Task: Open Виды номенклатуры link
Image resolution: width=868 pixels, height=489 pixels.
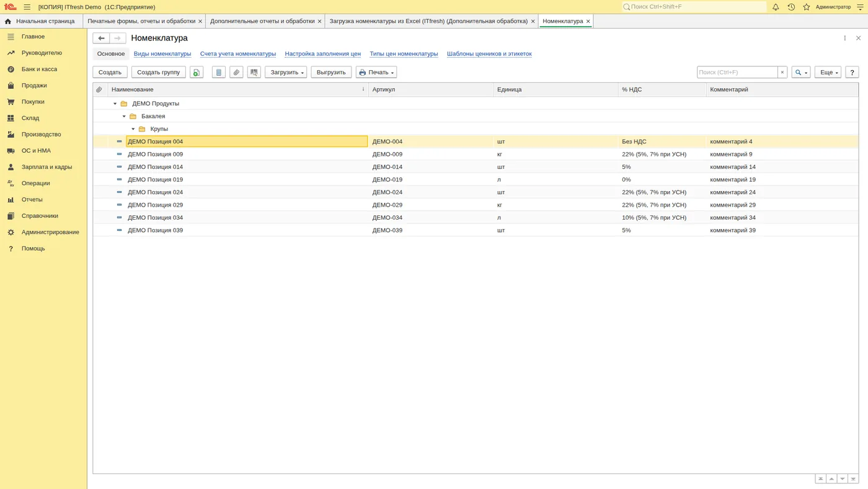Action: pyautogui.click(x=162, y=54)
